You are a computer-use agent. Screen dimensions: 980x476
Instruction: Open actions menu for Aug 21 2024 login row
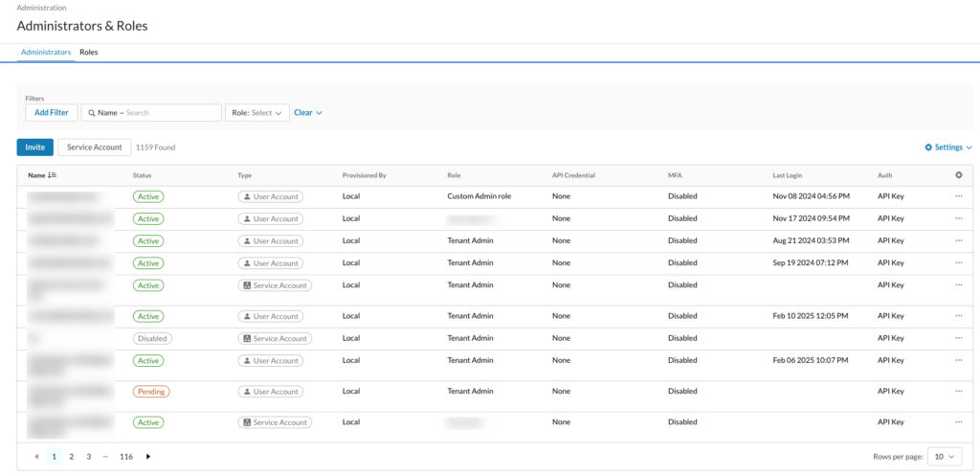pos(959,240)
